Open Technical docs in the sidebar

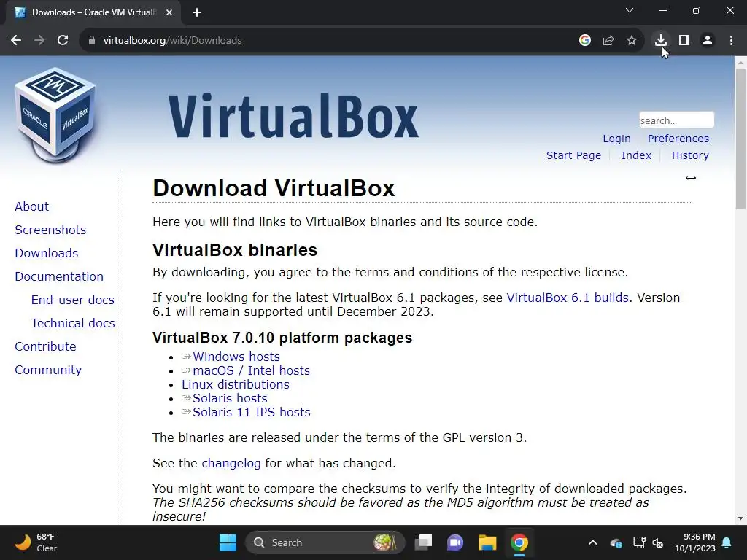[x=73, y=323]
